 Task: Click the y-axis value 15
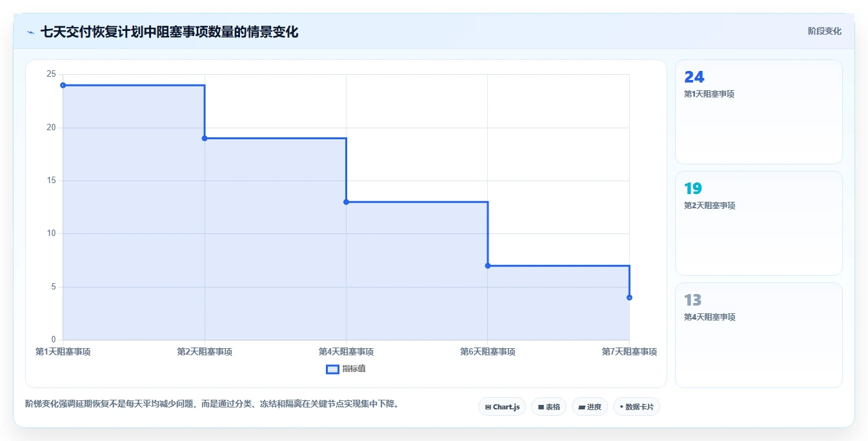52,181
